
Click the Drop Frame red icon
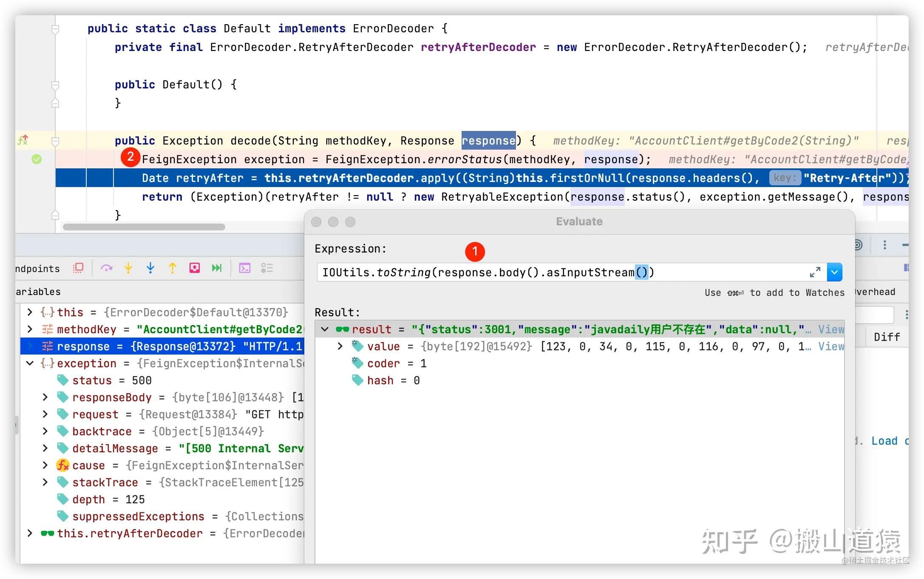coord(195,268)
